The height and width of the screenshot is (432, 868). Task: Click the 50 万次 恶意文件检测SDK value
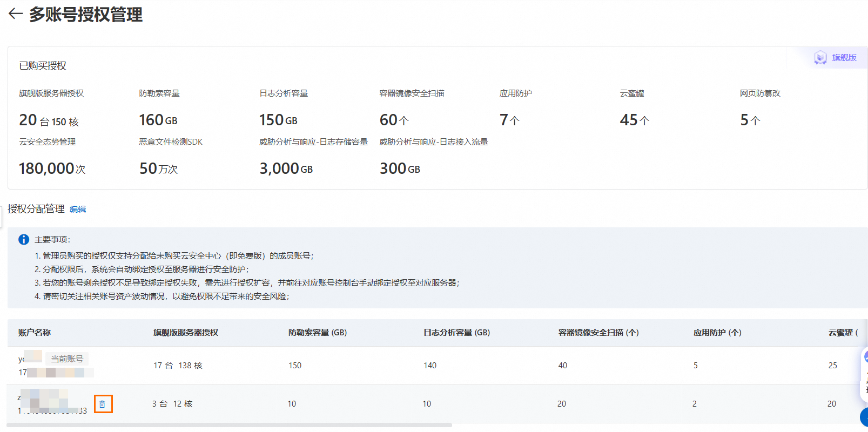pyautogui.click(x=159, y=169)
